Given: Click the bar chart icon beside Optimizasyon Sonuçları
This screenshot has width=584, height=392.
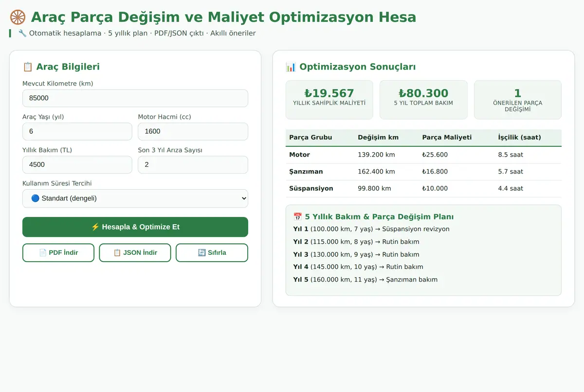Looking at the screenshot, I should point(291,67).
